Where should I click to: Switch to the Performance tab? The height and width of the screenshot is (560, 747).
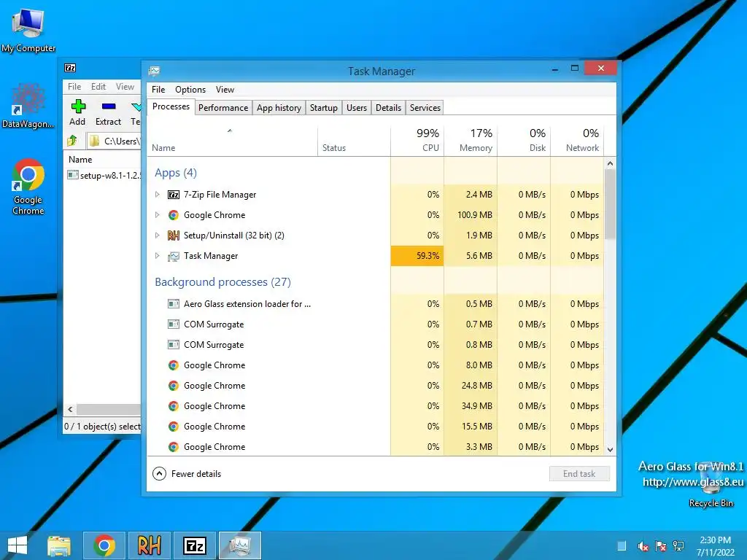(x=223, y=108)
